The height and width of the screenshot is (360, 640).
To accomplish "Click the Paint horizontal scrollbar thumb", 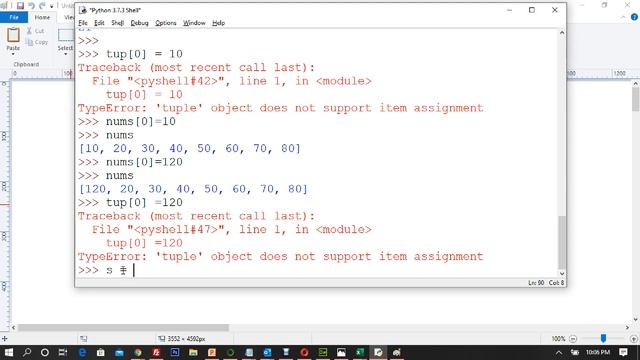I will coord(123,327).
